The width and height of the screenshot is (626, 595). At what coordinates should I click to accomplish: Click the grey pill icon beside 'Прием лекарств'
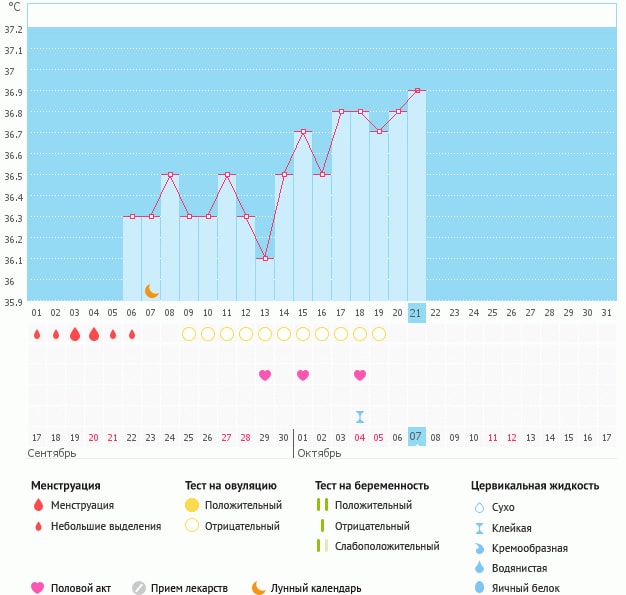click(x=139, y=588)
